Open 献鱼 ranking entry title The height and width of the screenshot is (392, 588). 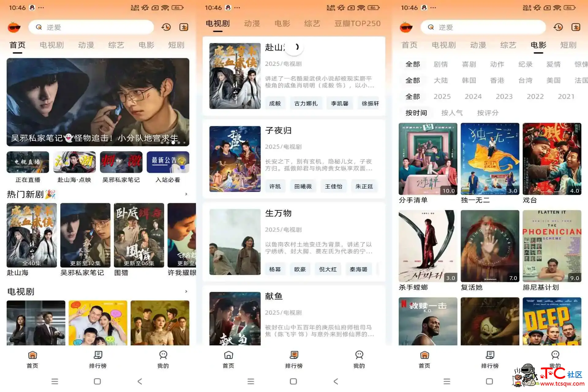(274, 296)
